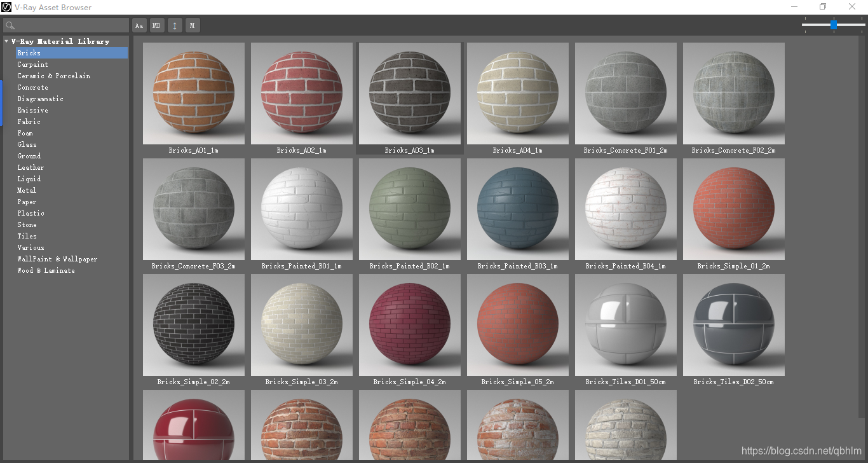This screenshot has width=868, height=463.
Task: Select the Bricks_Tiles_D01_50cm glossy thumbnail
Action: click(x=626, y=325)
